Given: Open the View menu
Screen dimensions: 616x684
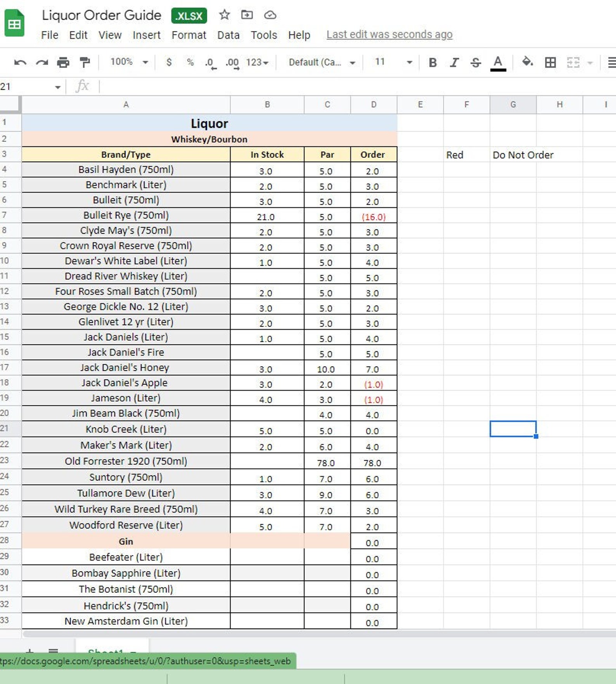Looking at the screenshot, I should 110,35.
